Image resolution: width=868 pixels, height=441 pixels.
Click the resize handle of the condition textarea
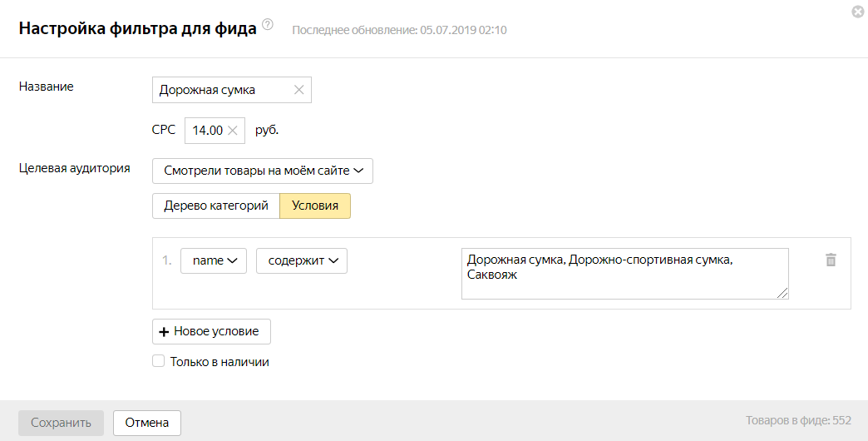click(783, 293)
